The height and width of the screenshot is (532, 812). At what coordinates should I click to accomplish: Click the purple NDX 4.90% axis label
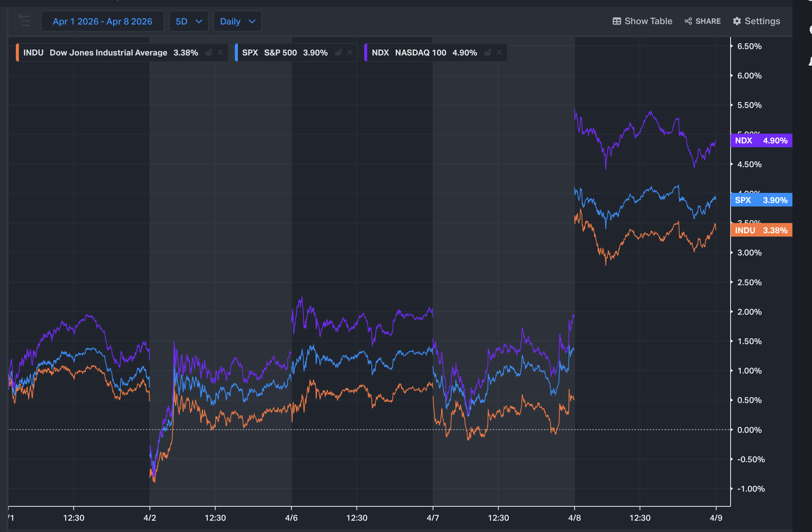[x=761, y=140]
